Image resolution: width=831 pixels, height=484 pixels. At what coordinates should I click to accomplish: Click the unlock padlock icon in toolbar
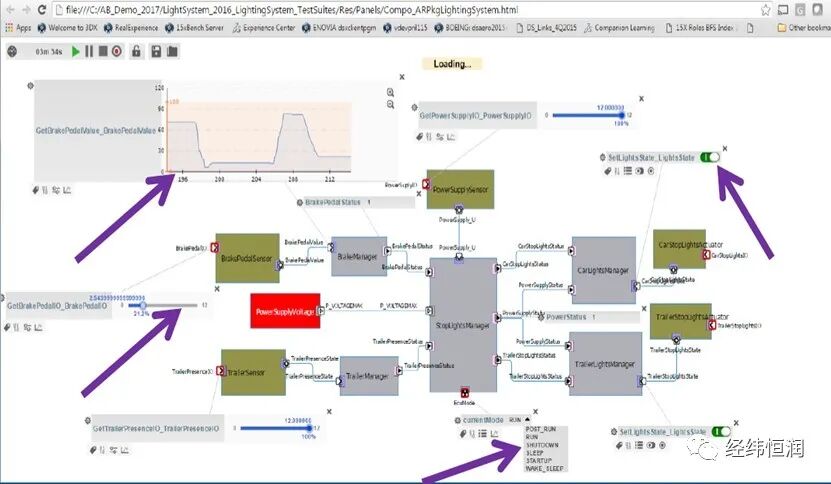(x=137, y=51)
